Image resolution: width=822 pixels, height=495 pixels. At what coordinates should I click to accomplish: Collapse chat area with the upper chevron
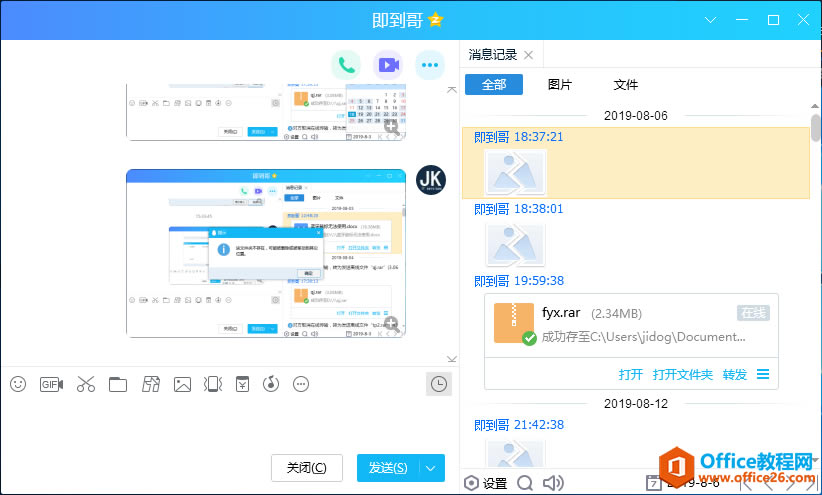tap(452, 90)
